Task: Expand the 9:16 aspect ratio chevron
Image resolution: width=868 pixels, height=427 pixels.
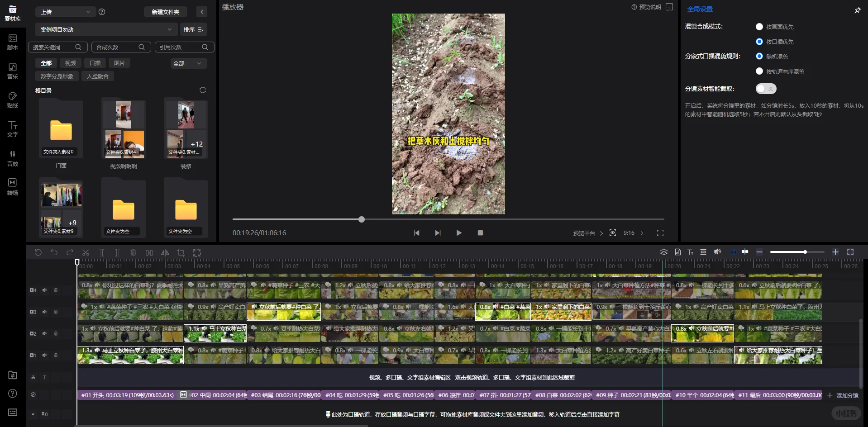Action: [642, 233]
